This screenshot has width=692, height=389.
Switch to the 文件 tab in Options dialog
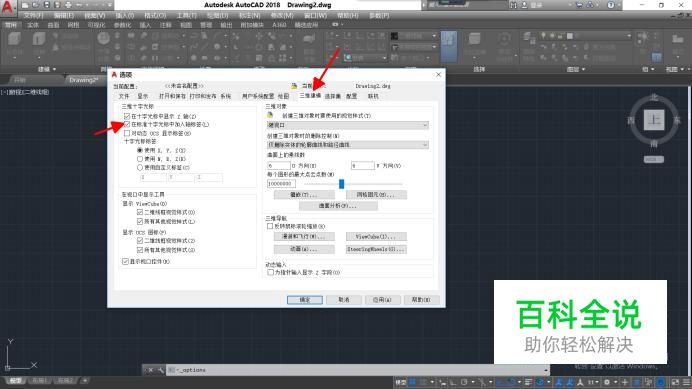coord(124,96)
